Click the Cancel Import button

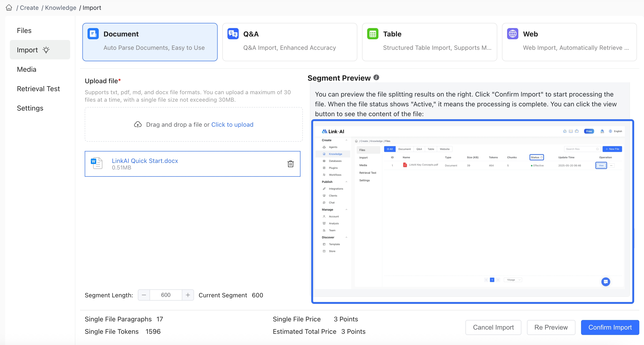pos(493,327)
